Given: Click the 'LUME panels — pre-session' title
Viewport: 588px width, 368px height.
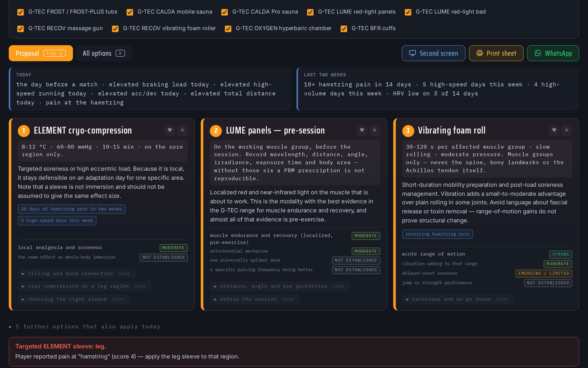Looking at the screenshot, I should click(x=275, y=130).
